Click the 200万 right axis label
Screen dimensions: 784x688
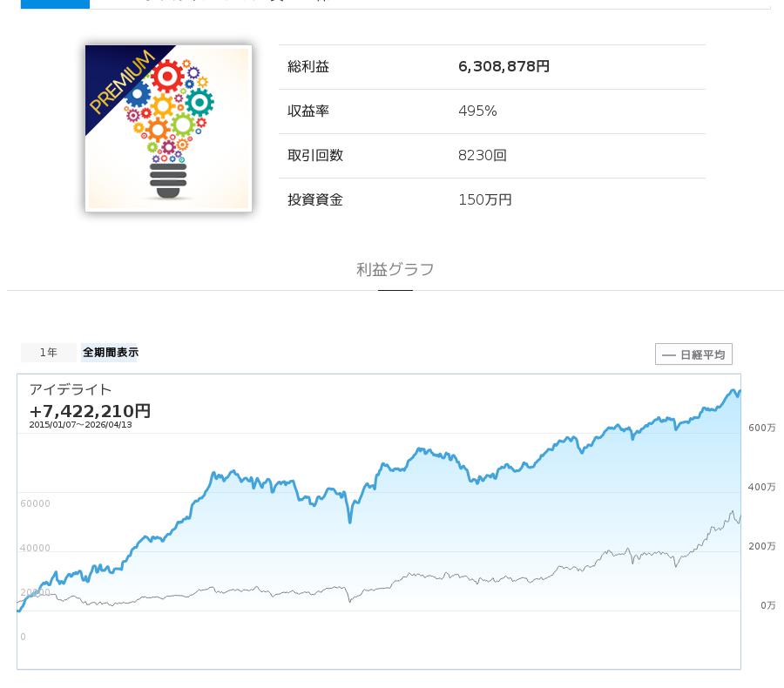click(761, 546)
